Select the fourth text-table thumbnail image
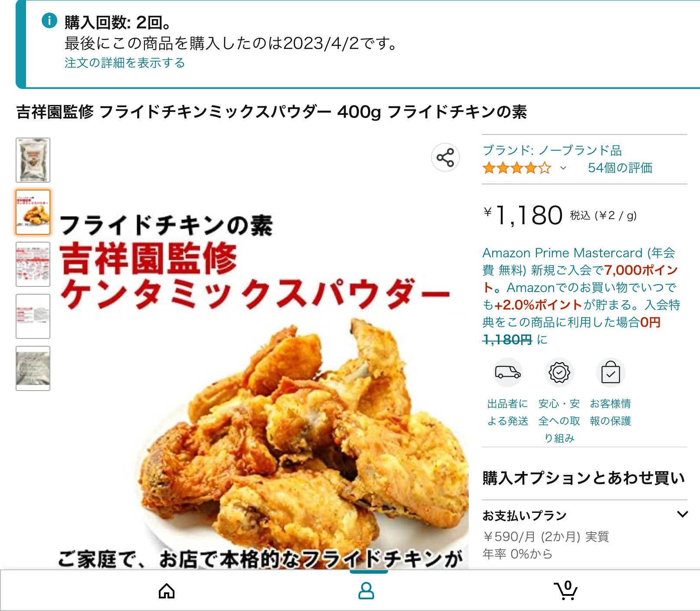The image size is (700, 611). [x=33, y=316]
